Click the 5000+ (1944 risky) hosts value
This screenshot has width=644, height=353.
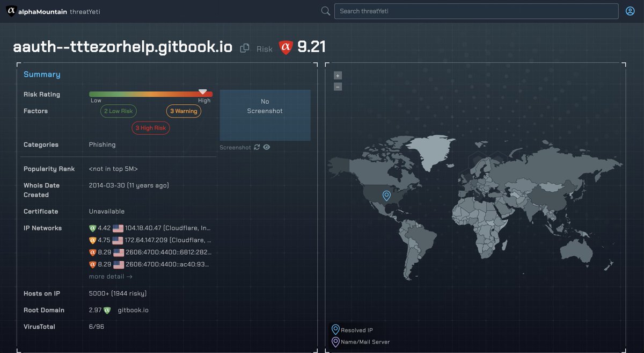coord(118,293)
